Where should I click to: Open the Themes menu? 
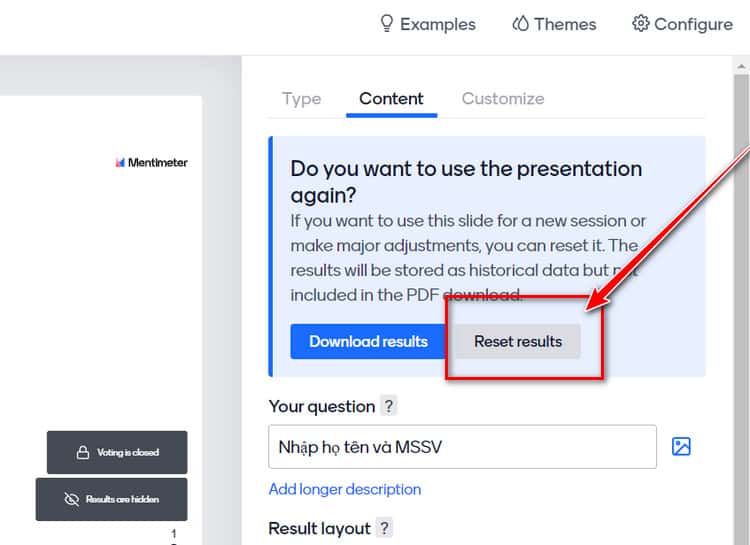[554, 24]
